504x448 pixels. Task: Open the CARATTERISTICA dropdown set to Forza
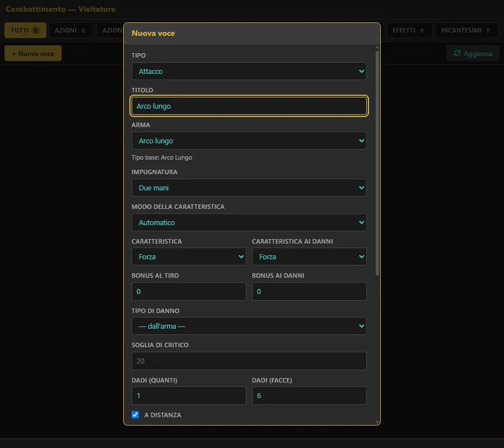(x=189, y=256)
